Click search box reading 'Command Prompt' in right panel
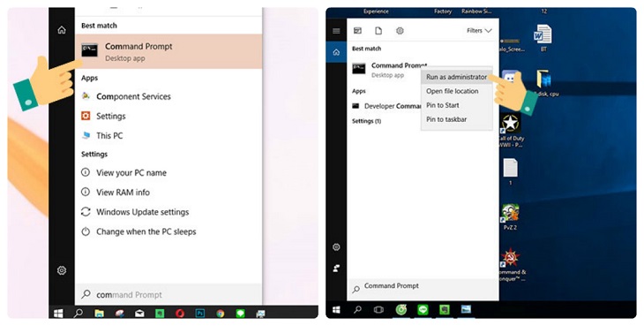Image resolution: width=644 pixels, height=326 pixels. [x=423, y=289]
